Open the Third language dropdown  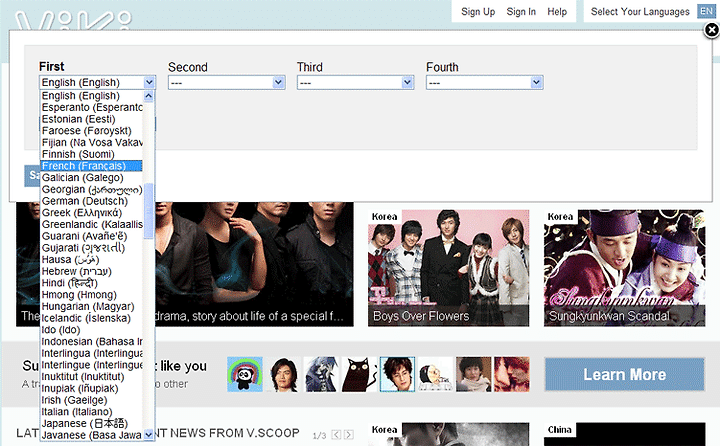(355, 82)
